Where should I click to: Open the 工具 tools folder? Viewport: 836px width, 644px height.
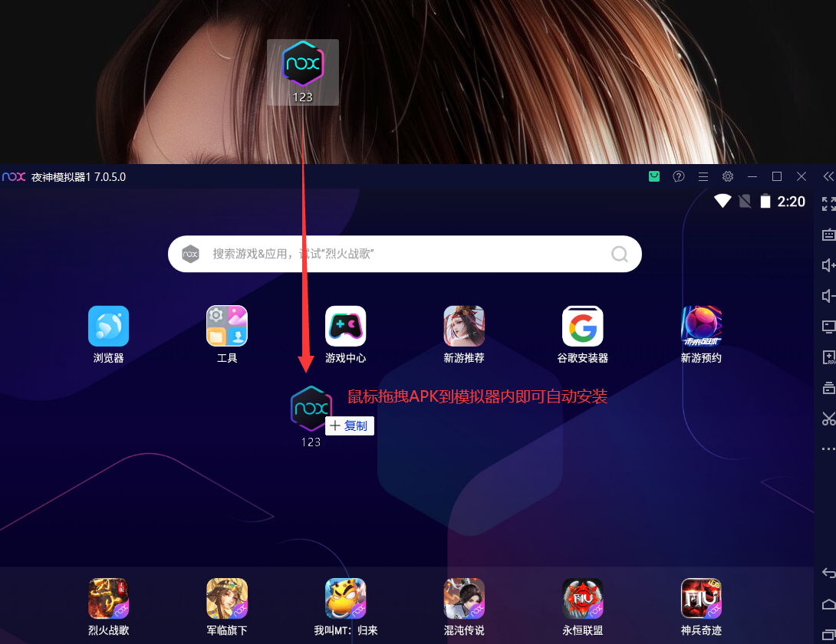[226, 327]
